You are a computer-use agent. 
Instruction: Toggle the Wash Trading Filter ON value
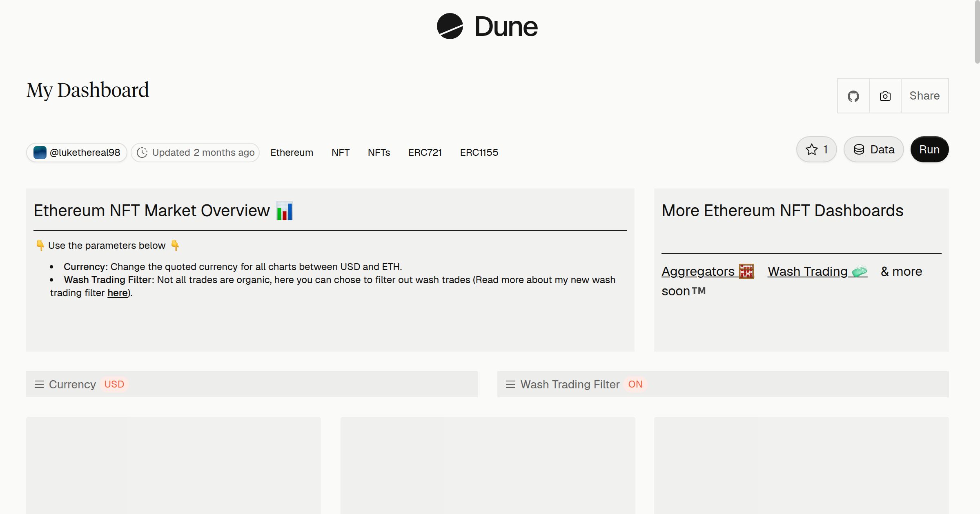[635, 384]
